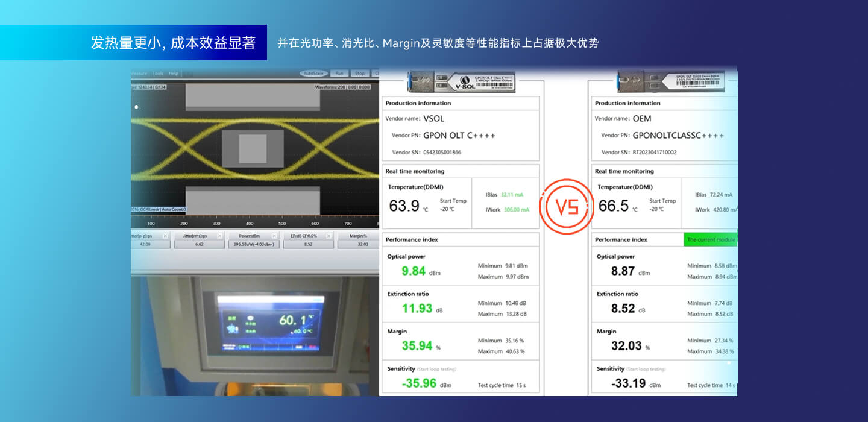Viewport: 868px width, 422px height.
Task: Click the 32.03 % margin value
Action: [x=626, y=346]
